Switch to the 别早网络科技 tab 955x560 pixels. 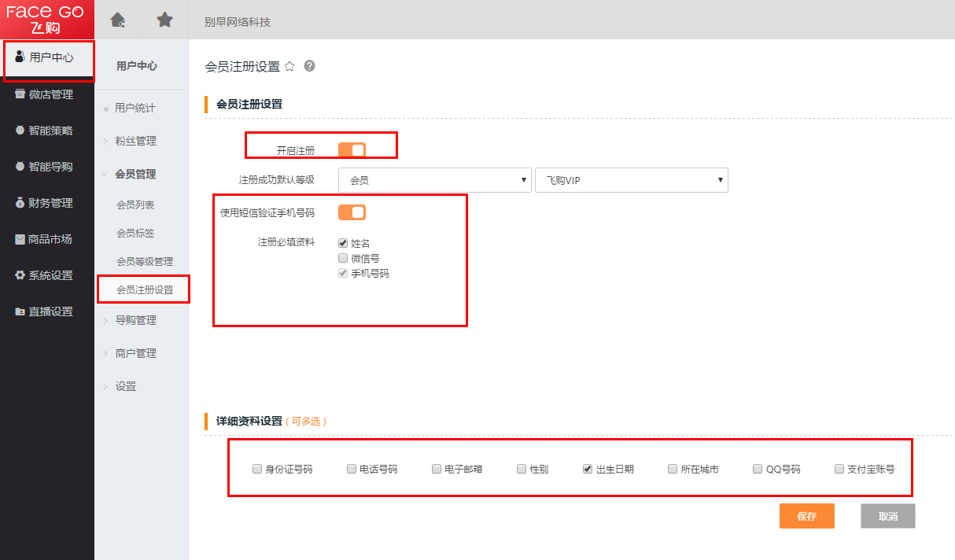(237, 21)
